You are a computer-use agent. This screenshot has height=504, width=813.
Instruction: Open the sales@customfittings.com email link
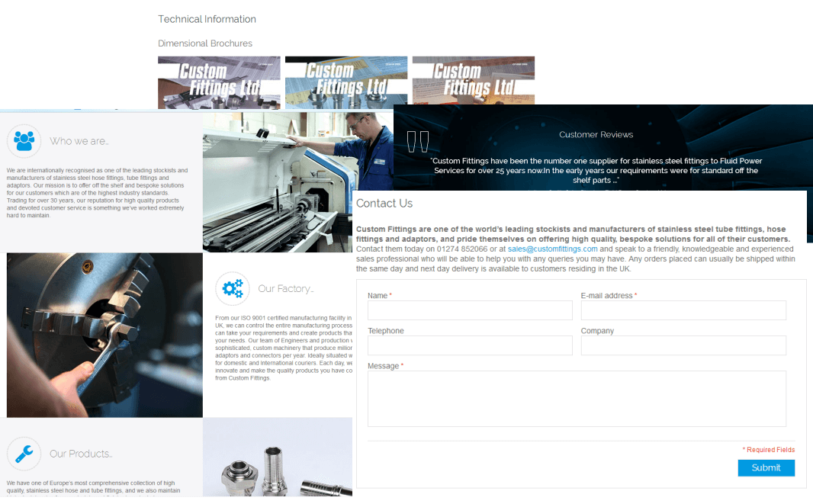552,249
